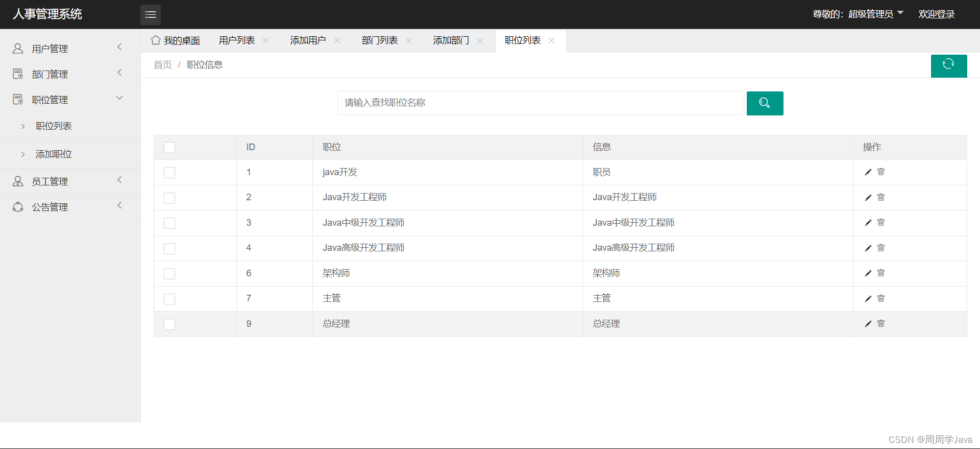Check the box for ID 9 row
Screen dimensions: 980x449
tap(169, 324)
